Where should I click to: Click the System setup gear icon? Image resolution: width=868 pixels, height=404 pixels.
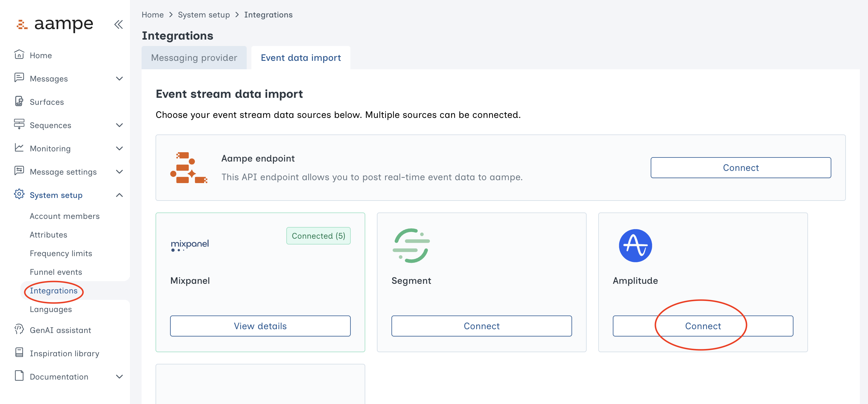(19, 194)
